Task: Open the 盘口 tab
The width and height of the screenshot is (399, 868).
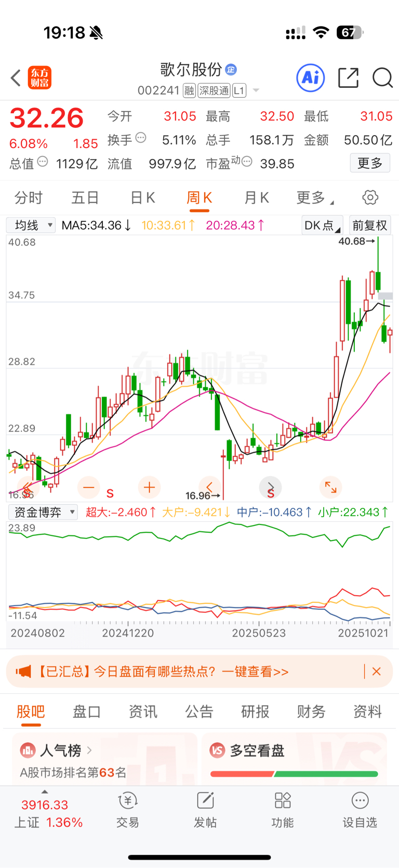Action: (87, 712)
